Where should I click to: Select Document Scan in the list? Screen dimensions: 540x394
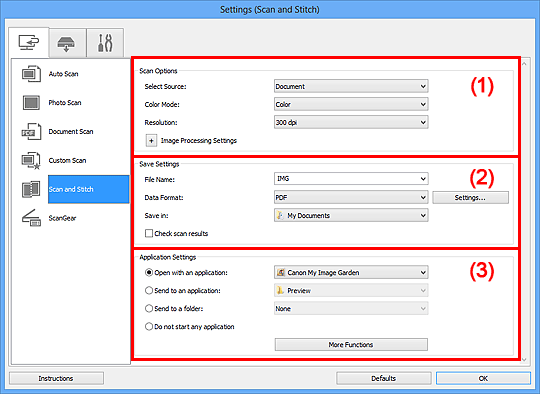click(71, 132)
